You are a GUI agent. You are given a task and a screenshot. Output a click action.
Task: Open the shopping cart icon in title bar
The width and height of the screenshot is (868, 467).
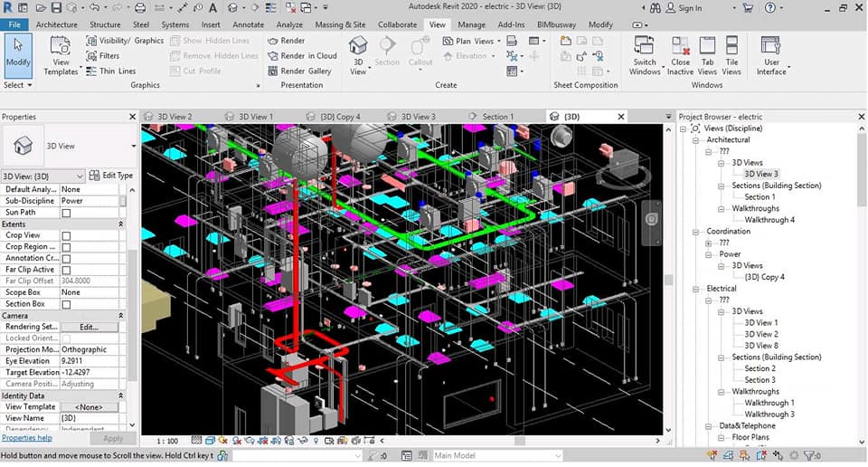(748, 8)
